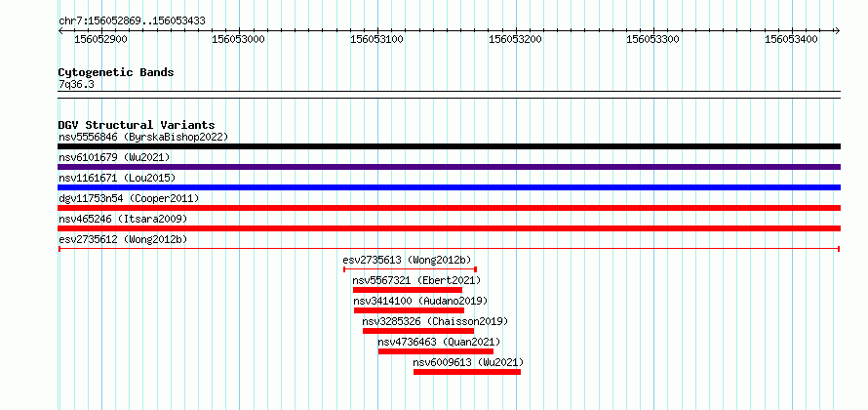
Task: Open variant nsv5567321 (Ebert2021) label
Action: pos(416,280)
